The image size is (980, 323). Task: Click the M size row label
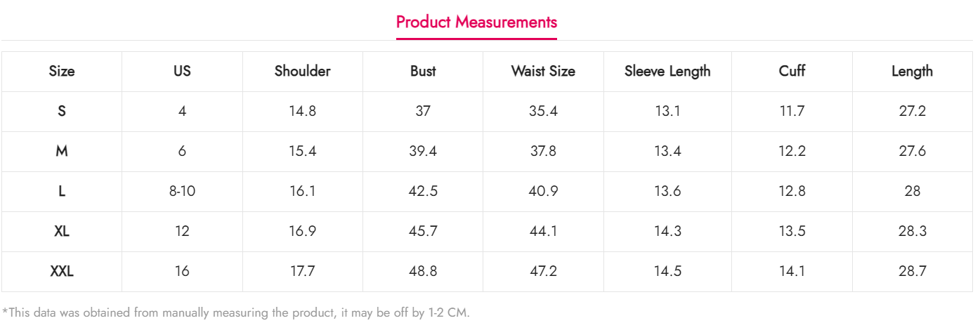click(62, 151)
